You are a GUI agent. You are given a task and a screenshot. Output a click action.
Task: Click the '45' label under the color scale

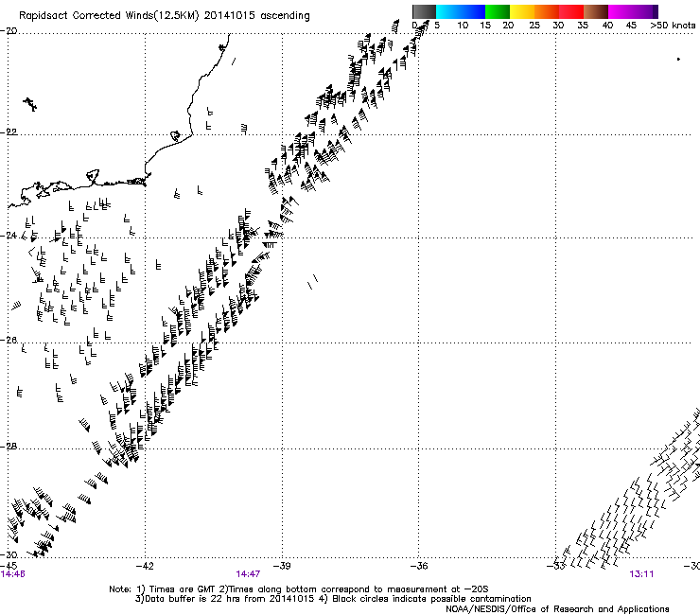[631, 26]
